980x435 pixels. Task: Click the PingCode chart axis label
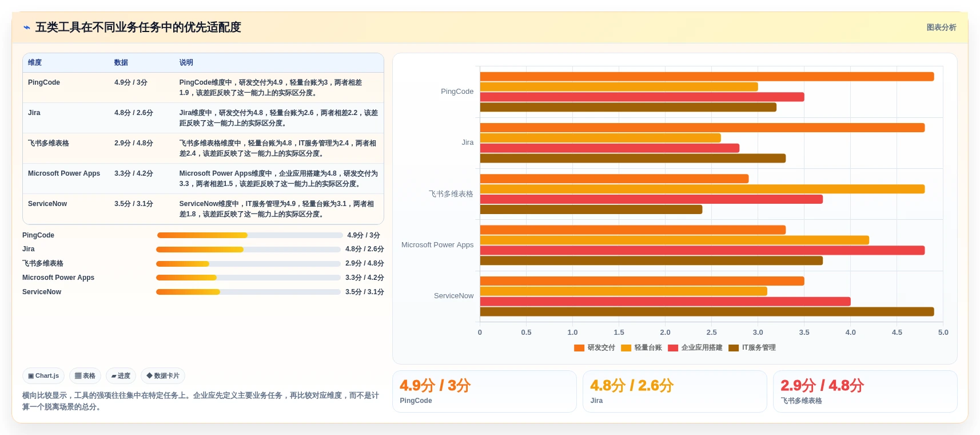457,92
